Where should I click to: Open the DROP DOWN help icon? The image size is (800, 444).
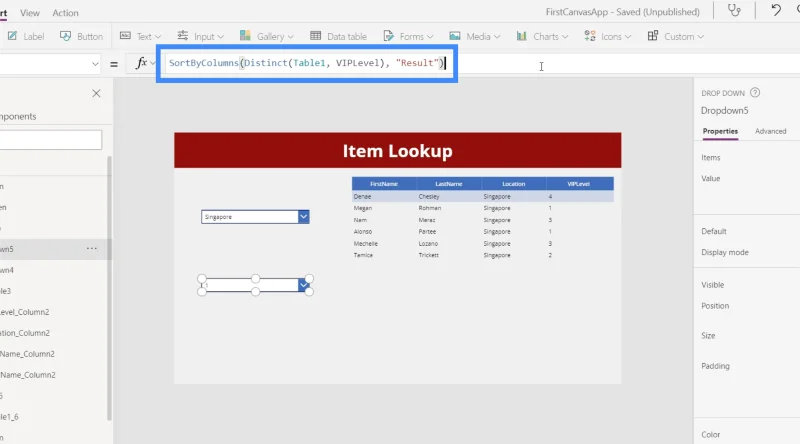tap(755, 92)
